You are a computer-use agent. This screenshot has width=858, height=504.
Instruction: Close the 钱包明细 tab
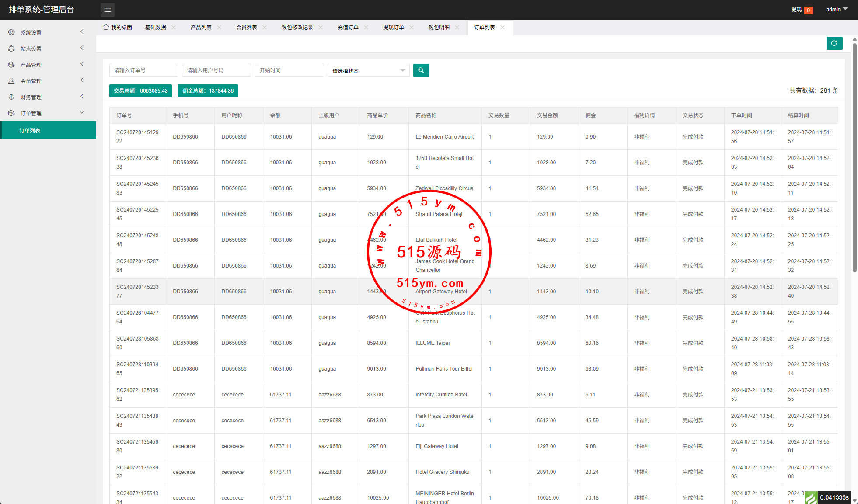click(457, 28)
